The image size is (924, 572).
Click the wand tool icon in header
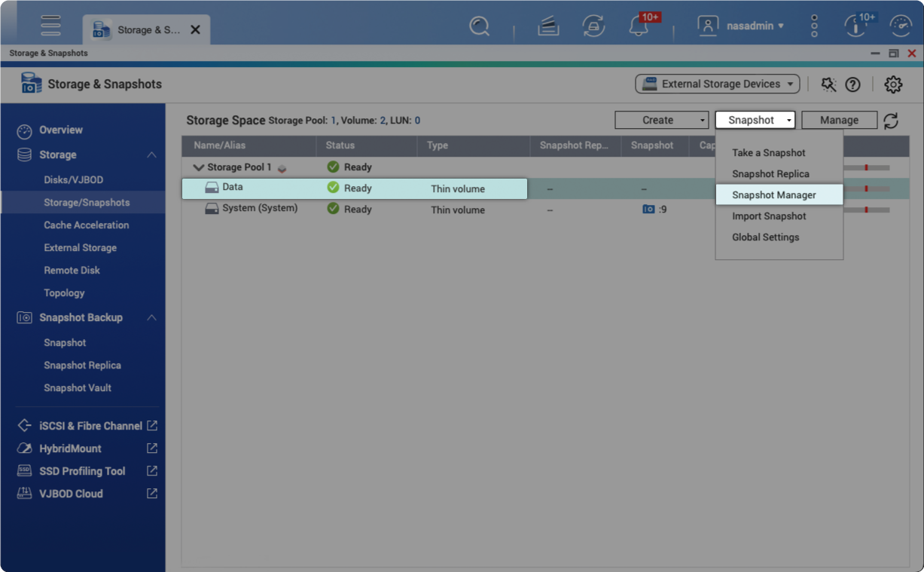pos(828,84)
